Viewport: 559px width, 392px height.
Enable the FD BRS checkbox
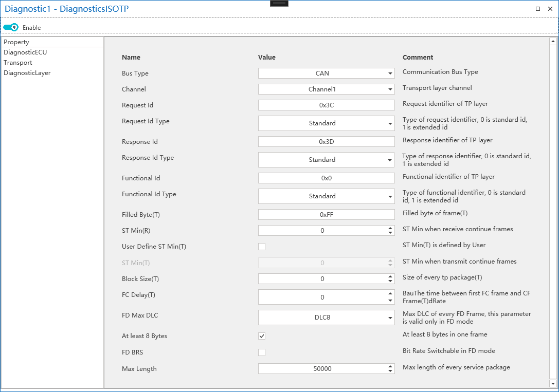pyautogui.click(x=262, y=352)
